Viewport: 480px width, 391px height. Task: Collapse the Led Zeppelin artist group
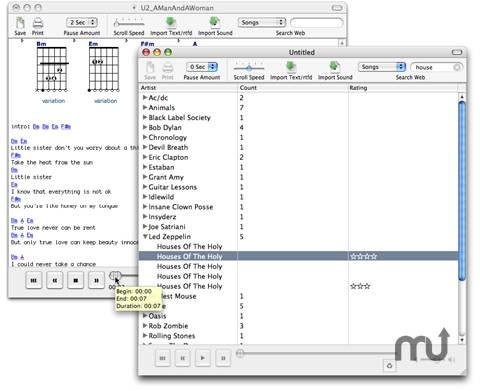(145, 236)
